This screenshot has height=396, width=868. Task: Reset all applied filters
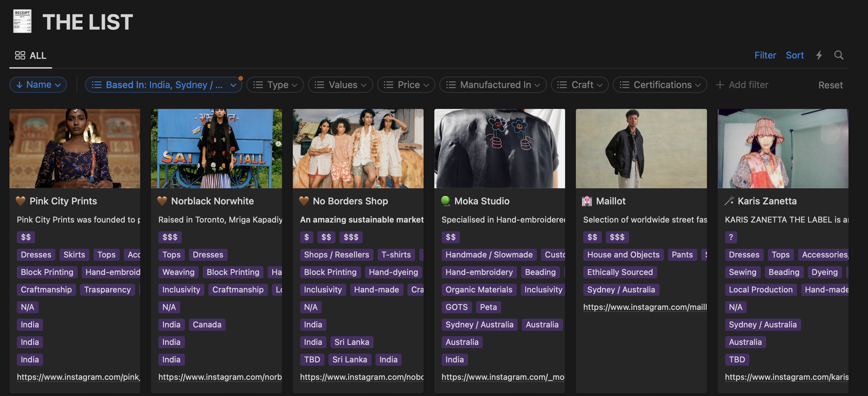click(x=830, y=85)
